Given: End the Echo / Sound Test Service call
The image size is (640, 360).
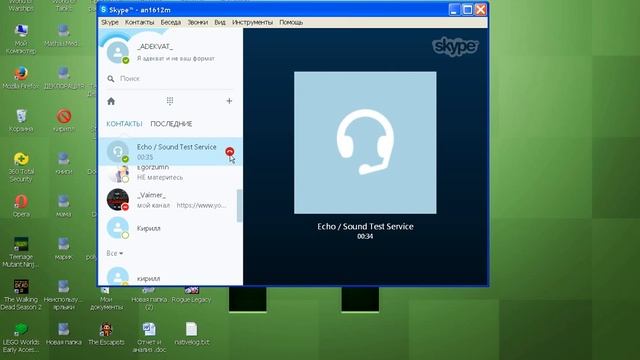Looking at the screenshot, I should 230,151.
